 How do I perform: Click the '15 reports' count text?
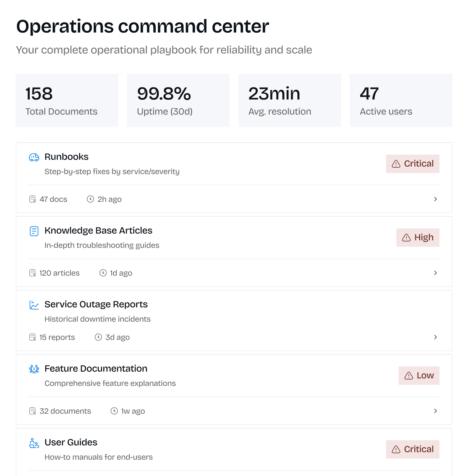coord(57,337)
